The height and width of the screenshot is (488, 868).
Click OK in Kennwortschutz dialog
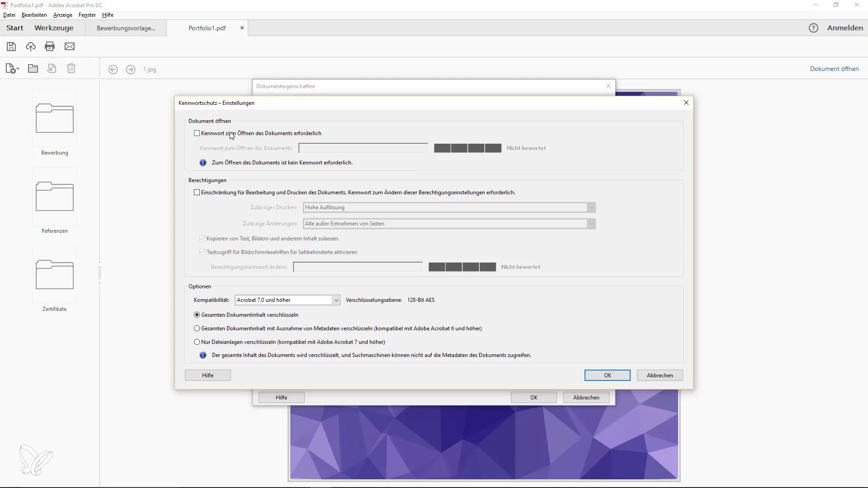point(608,375)
